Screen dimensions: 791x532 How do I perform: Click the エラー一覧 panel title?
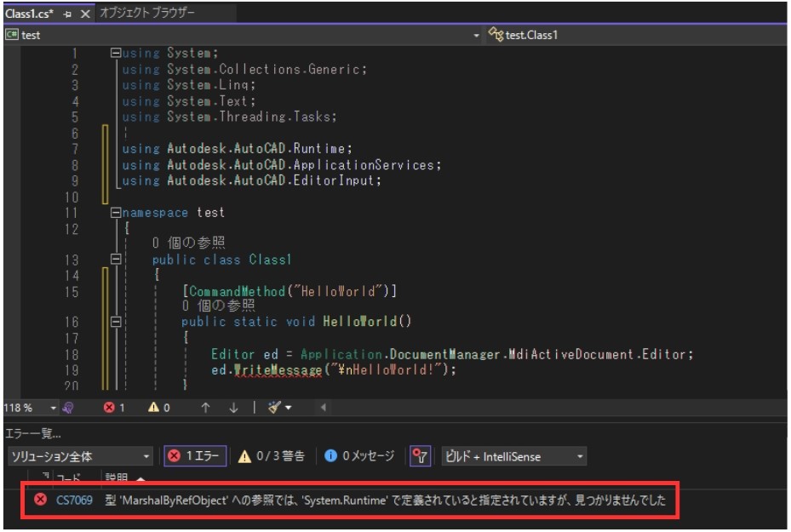pos(33,433)
